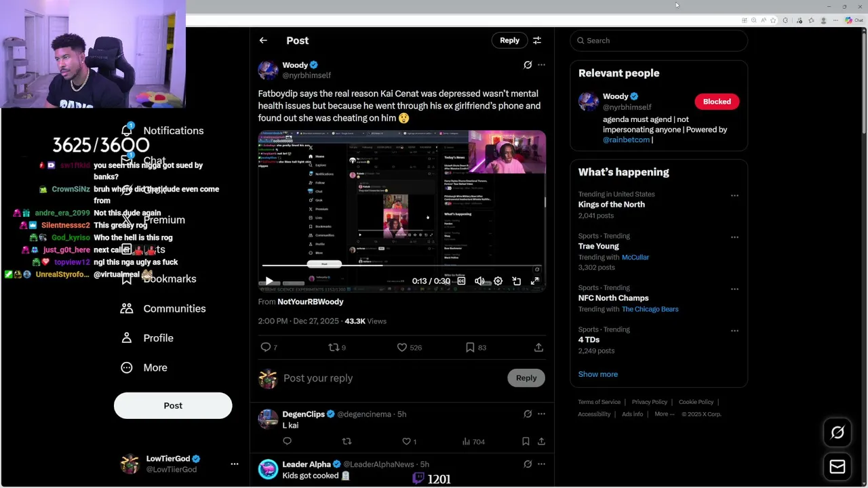
Task: Add page to favorites with browser star icon
Action: [772, 20]
